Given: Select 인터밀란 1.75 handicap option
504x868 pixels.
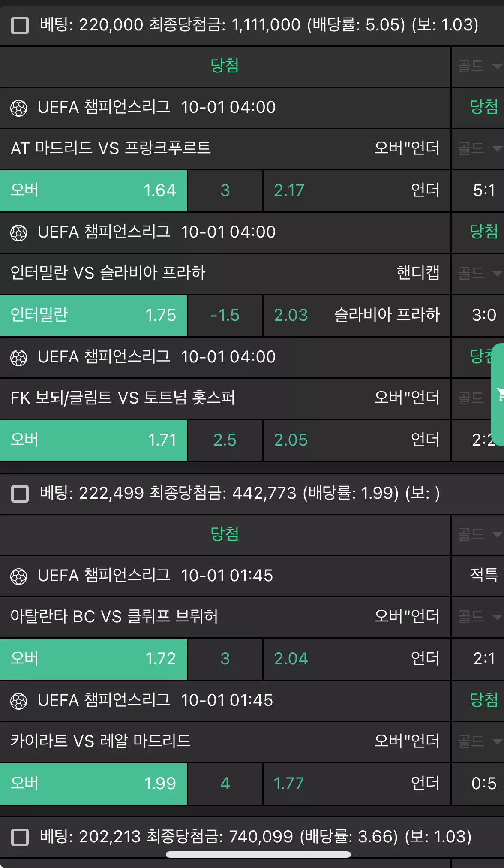Looking at the screenshot, I should tap(93, 315).
